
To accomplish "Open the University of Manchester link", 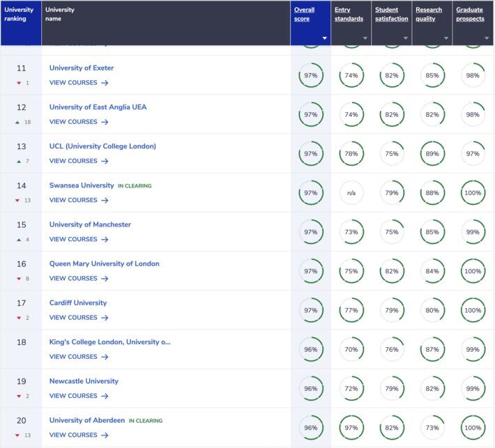I will (90, 225).
